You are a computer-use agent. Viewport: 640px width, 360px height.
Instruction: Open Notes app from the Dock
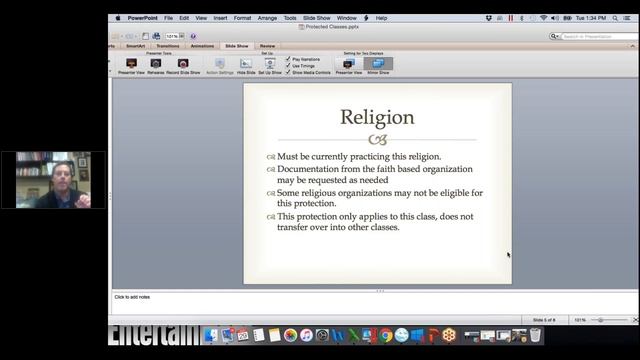pyautogui.click(x=274, y=336)
